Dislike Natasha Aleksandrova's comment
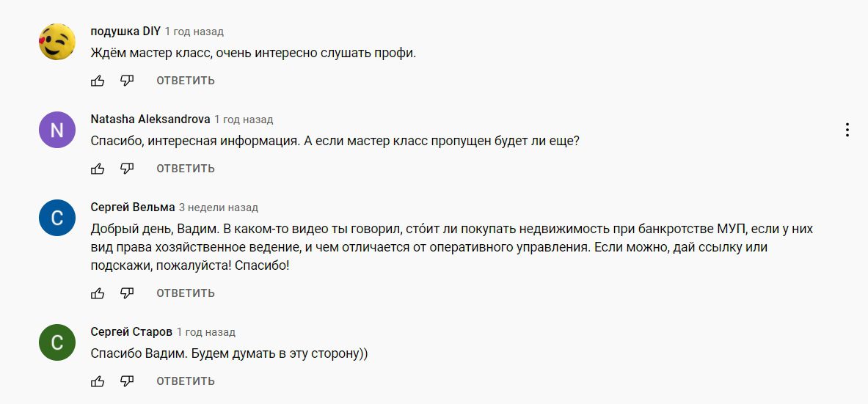Image resolution: width=868 pixels, height=404 pixels. pos(127,169)
